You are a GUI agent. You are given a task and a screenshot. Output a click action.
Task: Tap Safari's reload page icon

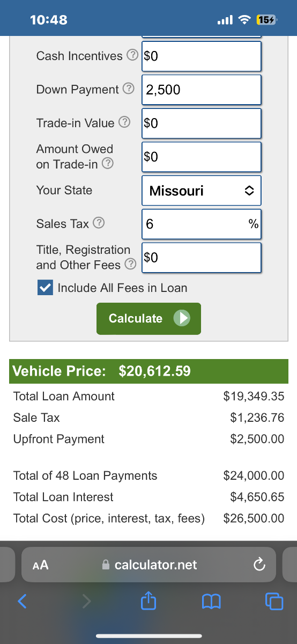pos(259,565)
